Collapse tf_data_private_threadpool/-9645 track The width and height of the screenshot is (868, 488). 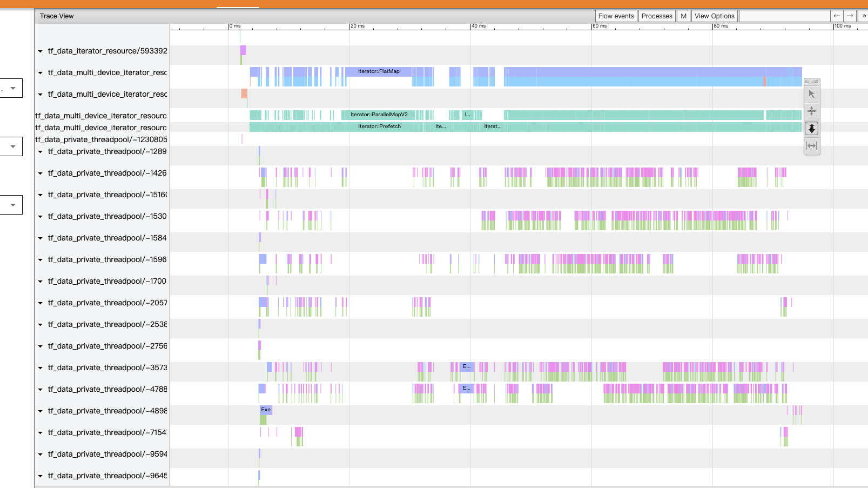(41, 476)
